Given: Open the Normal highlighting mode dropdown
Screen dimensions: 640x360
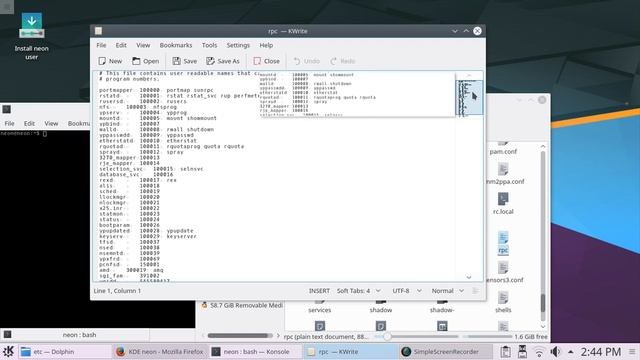Looking at the screenshot, I should pos(448,291).
